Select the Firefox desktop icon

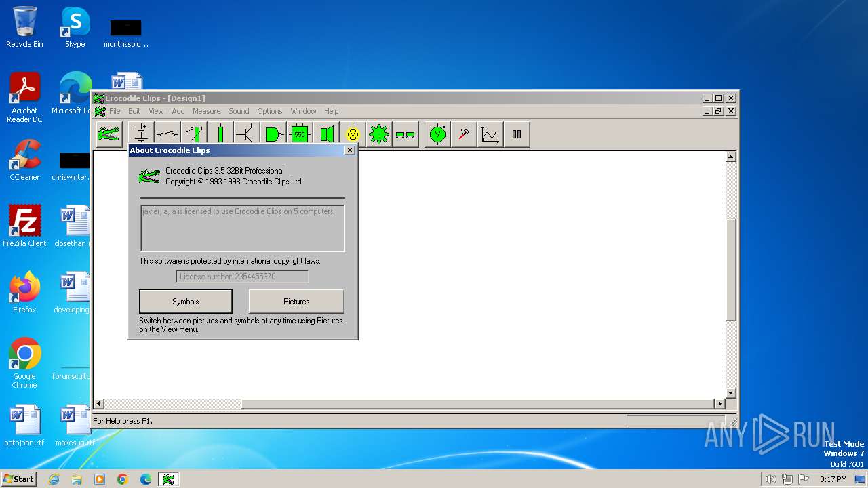tap(24, 293)
